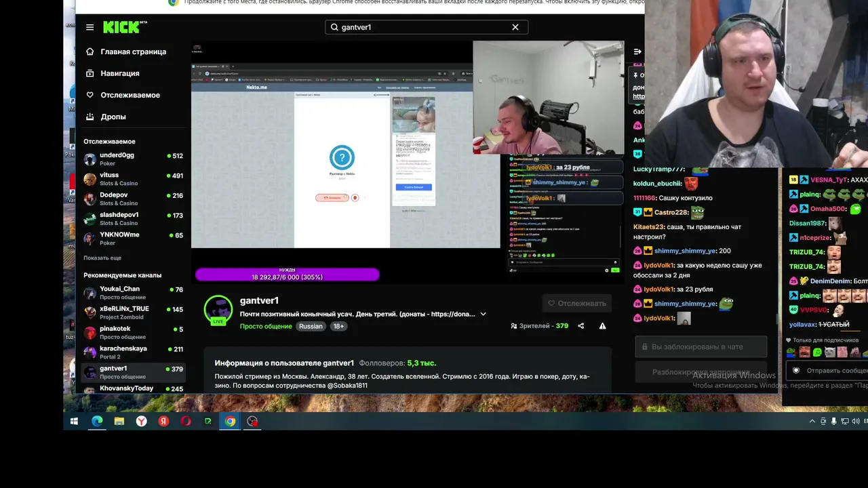This screenshot has height=488, width=868.
Task: Click vituss avatar thumbnail
Action: (x=90, y=179)
